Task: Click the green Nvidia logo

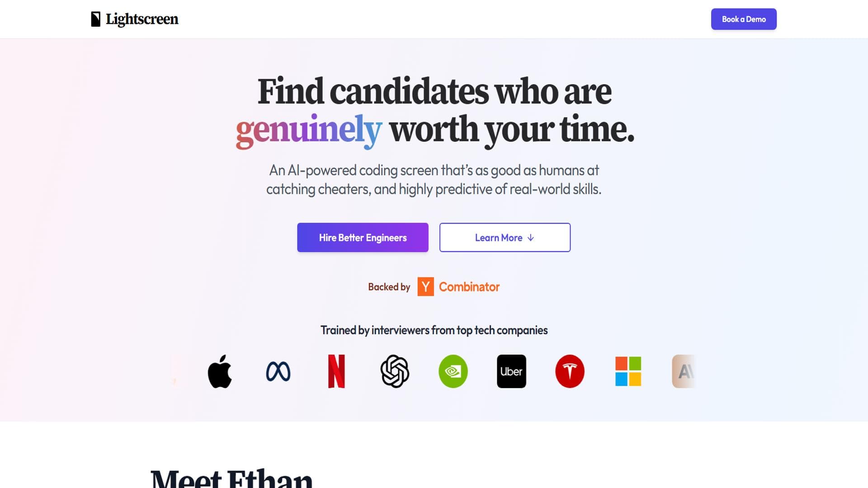Action: point(453,371)
